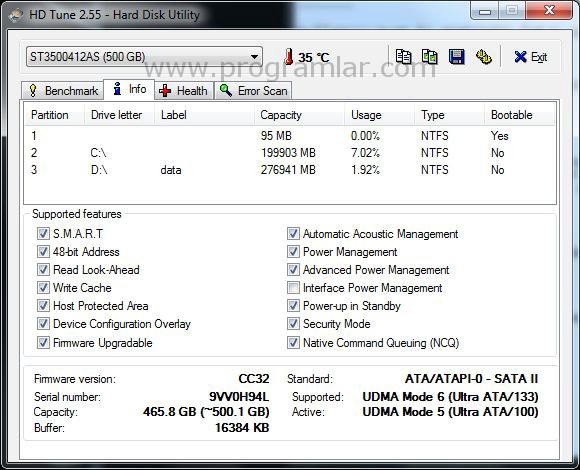
Task: Click the Partition column header
Action: coord(55,115)
